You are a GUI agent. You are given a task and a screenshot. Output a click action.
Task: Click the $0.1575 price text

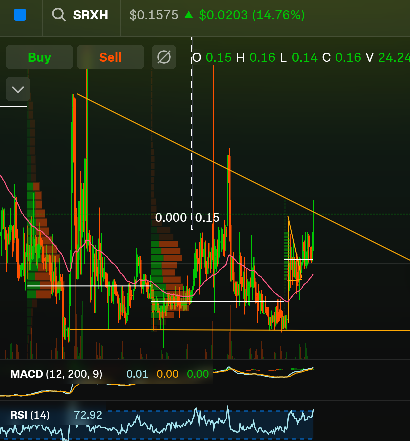coord(154,15)
